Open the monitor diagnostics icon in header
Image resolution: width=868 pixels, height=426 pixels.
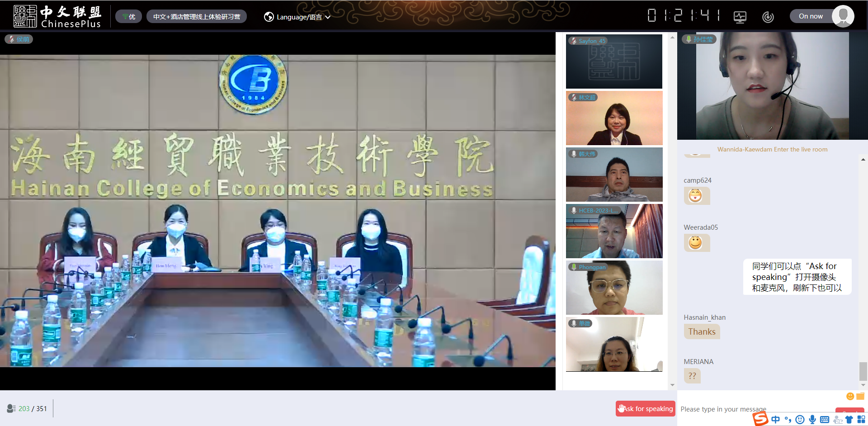[740, 17]
